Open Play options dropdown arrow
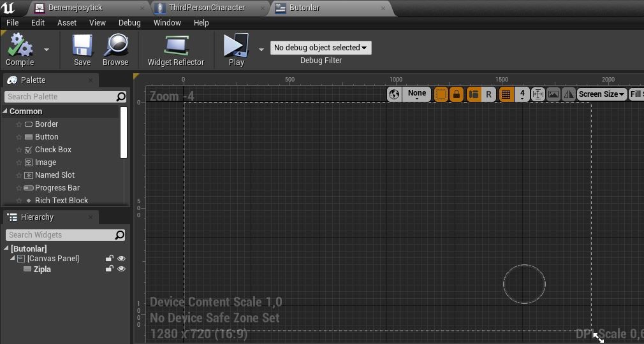The image size is (644, 344). tap(261, 50)
